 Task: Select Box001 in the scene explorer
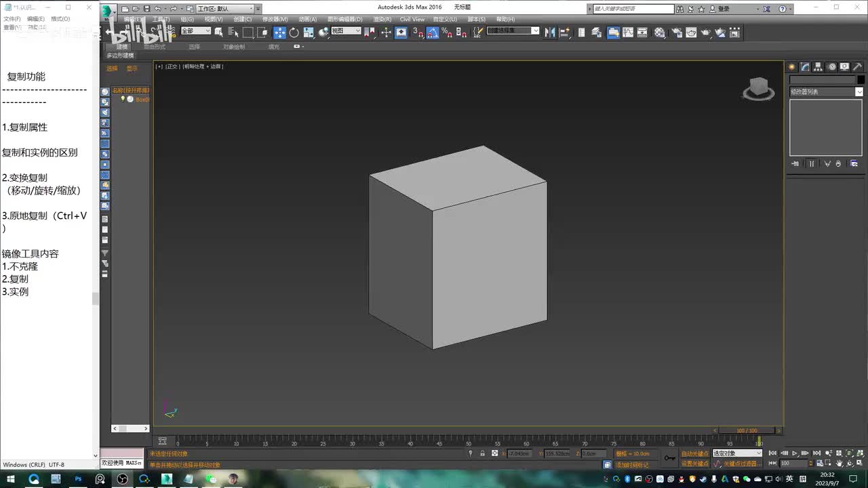coord(142,100)
